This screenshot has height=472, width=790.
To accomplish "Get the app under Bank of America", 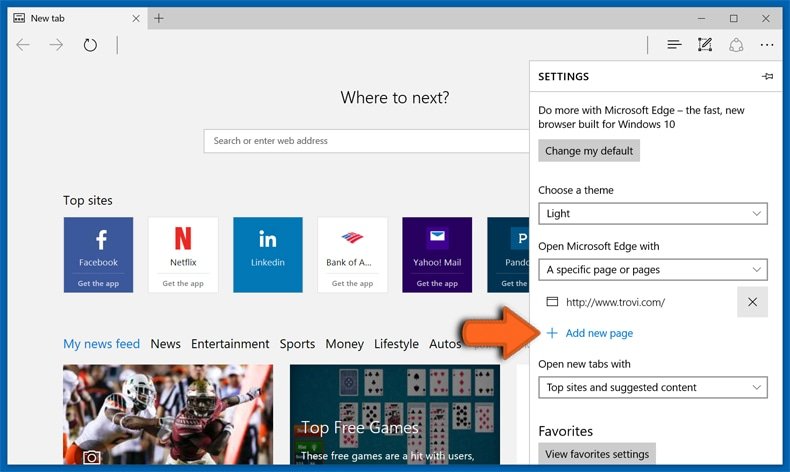I will (352, 284).
